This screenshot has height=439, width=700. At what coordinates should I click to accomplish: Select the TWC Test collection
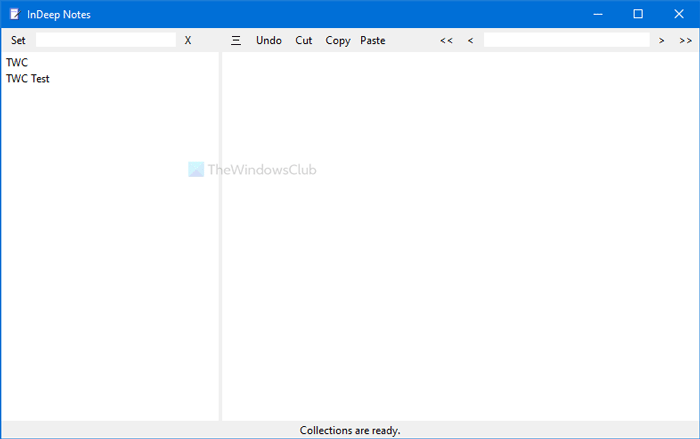28,79
